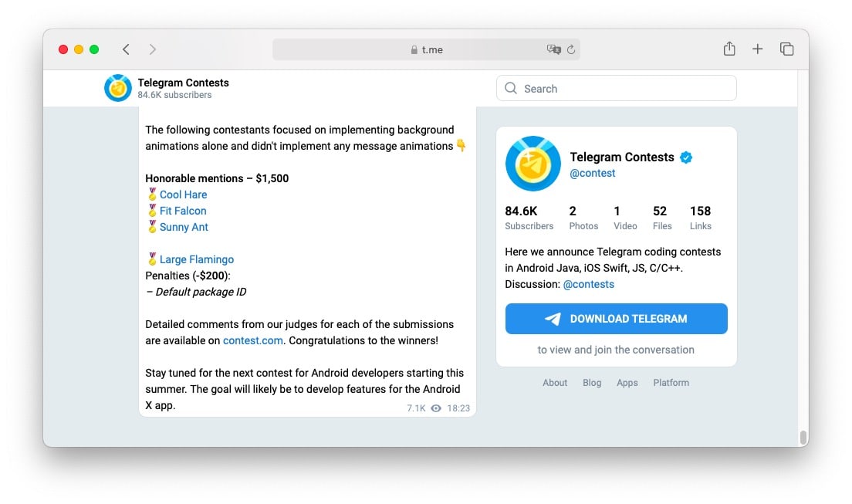
Task: Reload the page with refresh icon
Action: coord(571,49)
